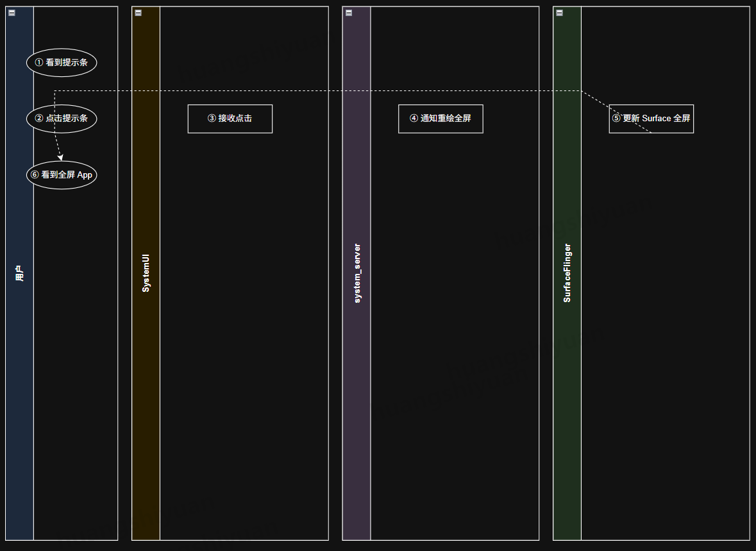Viewport: 756px width, 551px height.
Task: Click the SurfaceFlinger lane header label
Action: pyautogui.click(x=567, y=273)
